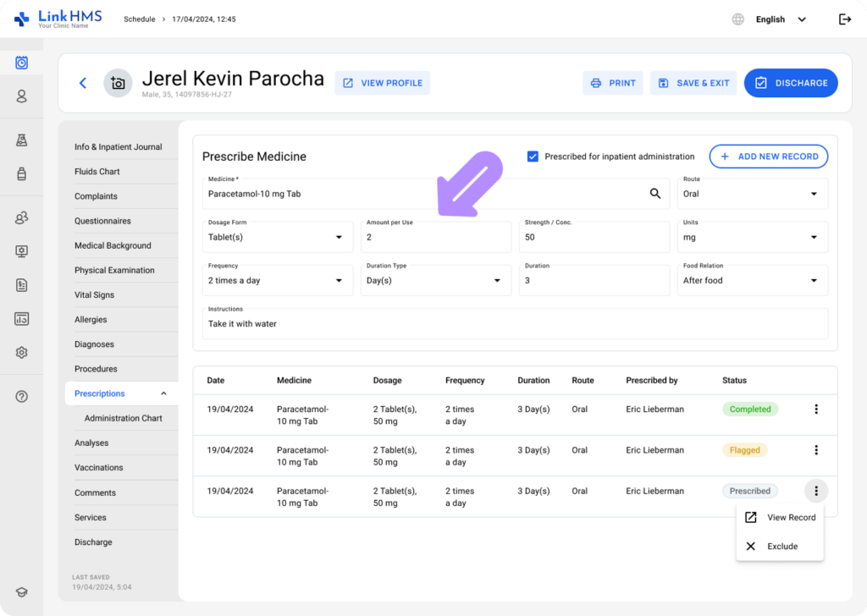Click the calendar schedule icon in sidebar
The image size is (867, 616).
tap(21, 63)
